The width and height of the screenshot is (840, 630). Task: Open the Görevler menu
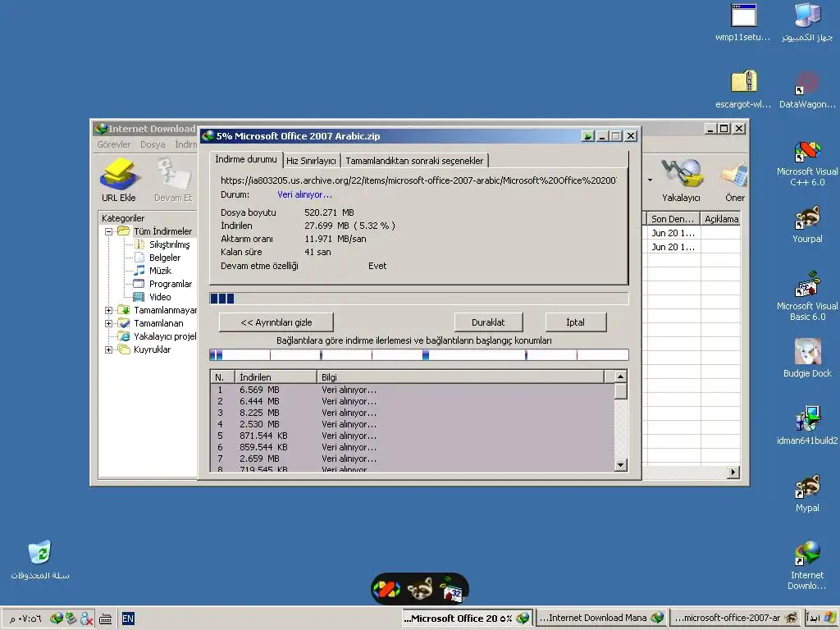[113, 144]
